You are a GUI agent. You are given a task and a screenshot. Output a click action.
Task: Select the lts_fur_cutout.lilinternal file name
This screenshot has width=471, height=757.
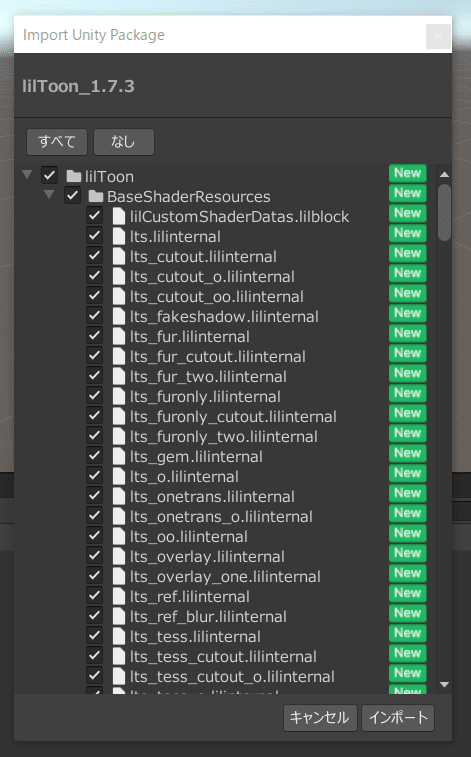218,356
